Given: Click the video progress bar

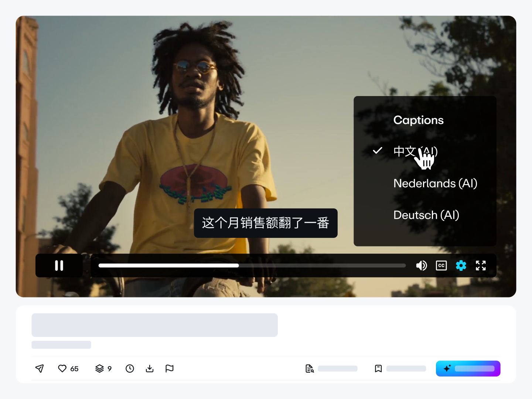Looking at the screenshot, I should click(x=252, y=266).
